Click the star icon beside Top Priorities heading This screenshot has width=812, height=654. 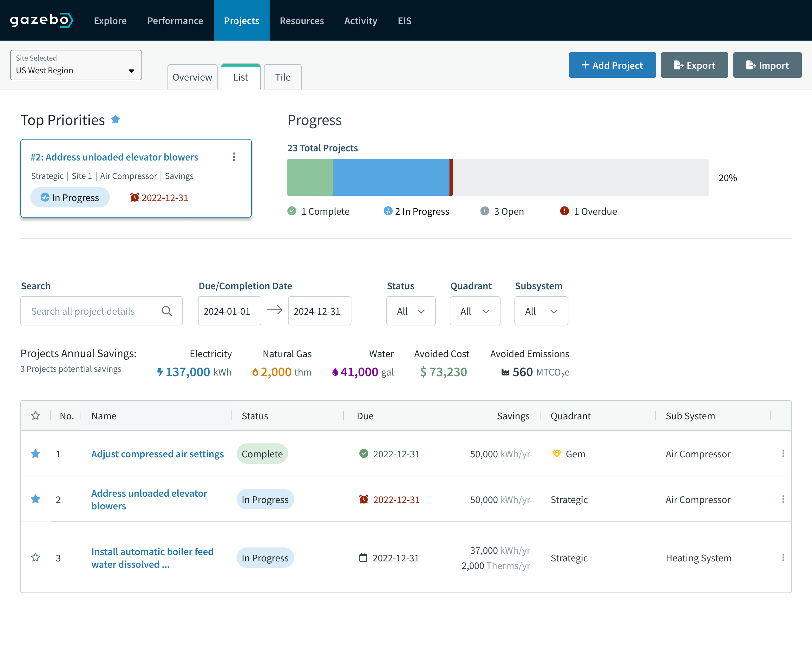click(x=116, y=120)
